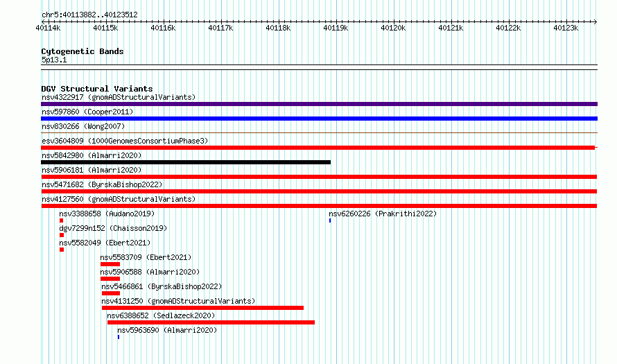
Task: Open nsv5471682 (ByrskaBishop2022) variant label
Action: tap(102, 184)
